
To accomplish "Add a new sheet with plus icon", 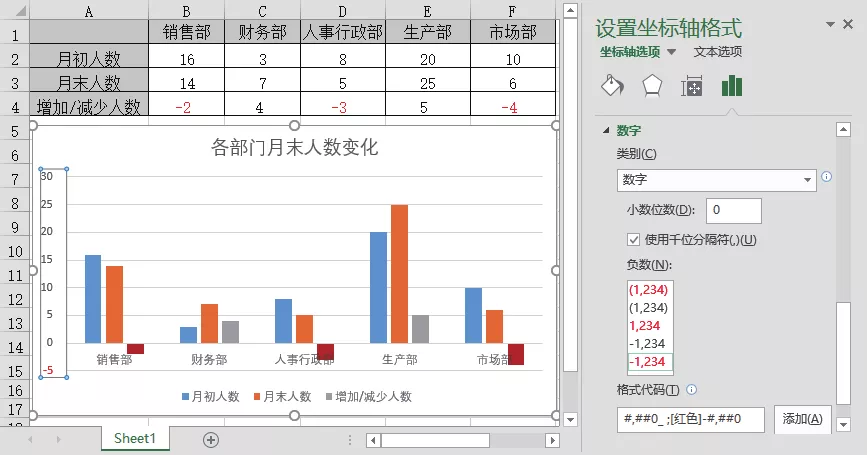I will [211, 440].
